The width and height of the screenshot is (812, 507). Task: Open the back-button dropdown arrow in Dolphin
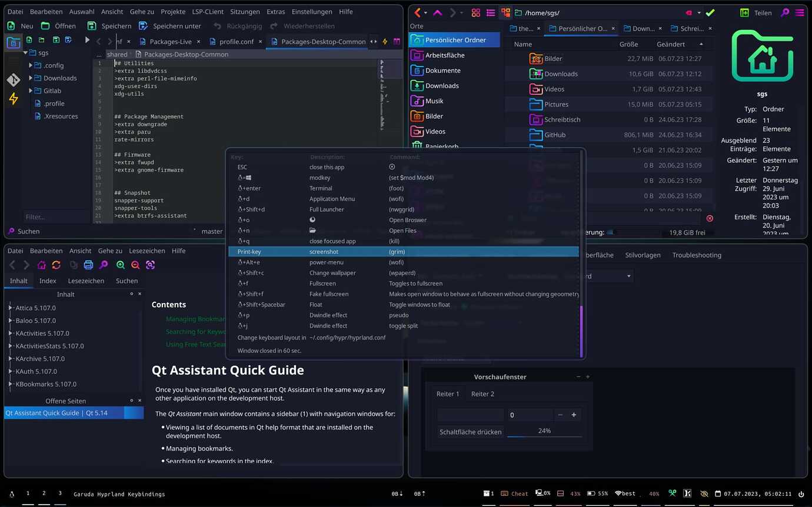coord(425,12)
